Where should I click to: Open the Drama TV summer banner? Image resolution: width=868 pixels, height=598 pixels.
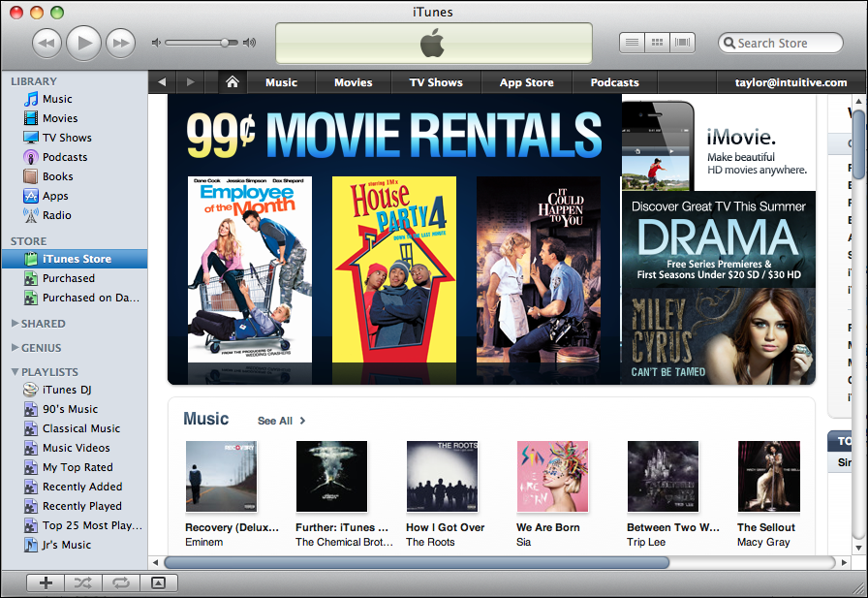pyautogui.click(x=719, y=239)
